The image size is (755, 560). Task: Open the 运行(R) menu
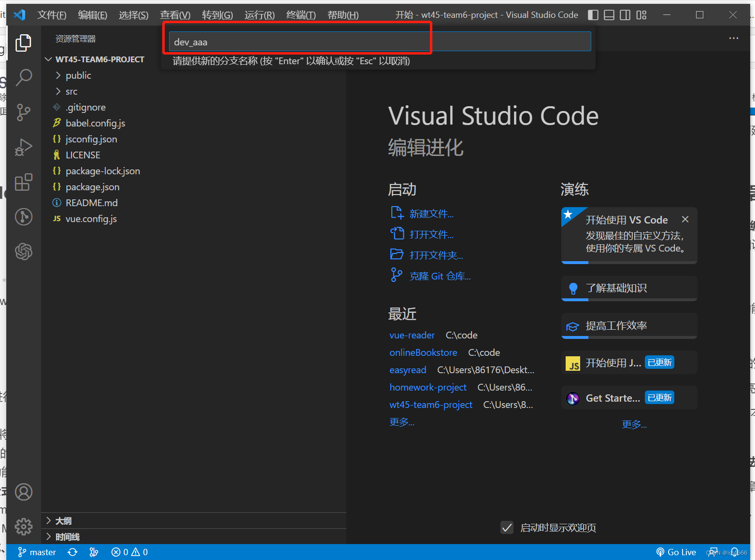pos(259,15)
